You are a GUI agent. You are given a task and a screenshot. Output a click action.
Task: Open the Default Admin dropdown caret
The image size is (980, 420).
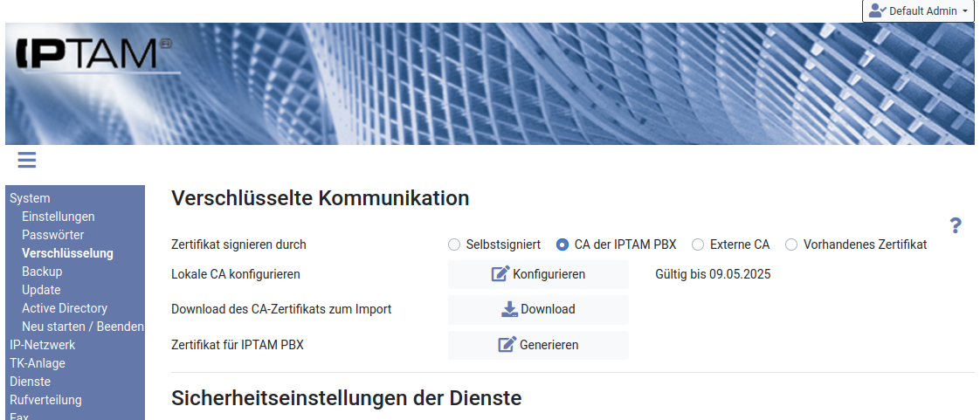pos(964,11)
